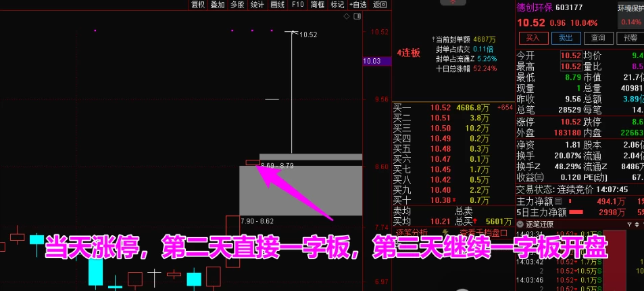Click the 买三 10.50 order row

453,129
